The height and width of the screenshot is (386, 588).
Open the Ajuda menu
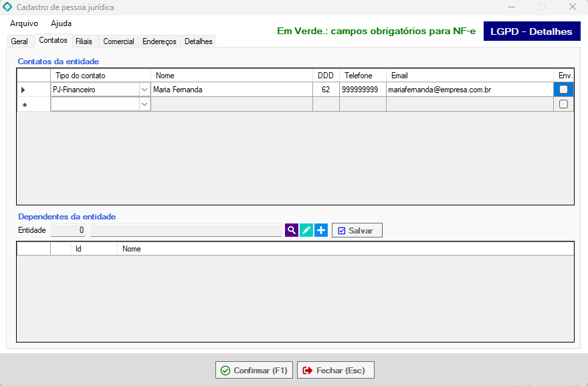61,23
